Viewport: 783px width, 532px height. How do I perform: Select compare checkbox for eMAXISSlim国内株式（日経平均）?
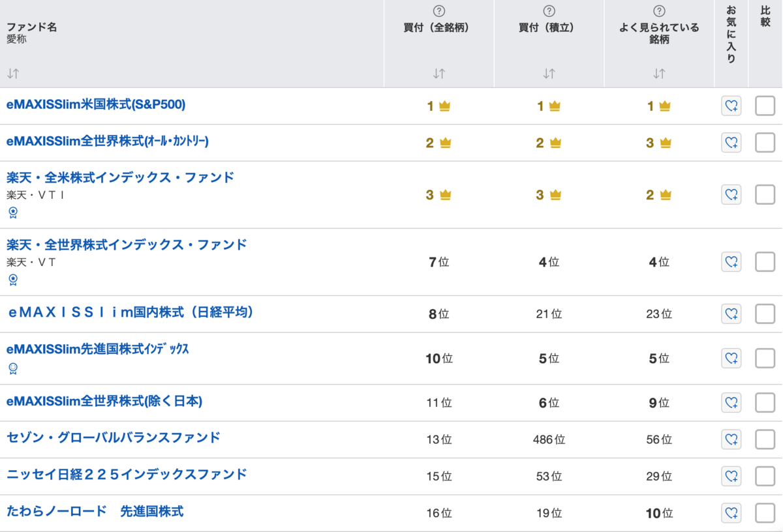765,314
